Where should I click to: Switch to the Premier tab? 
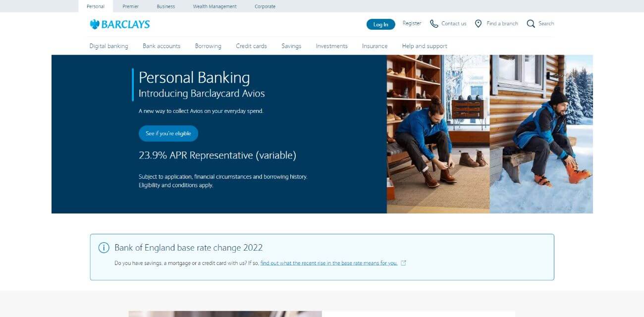point(130,6)
